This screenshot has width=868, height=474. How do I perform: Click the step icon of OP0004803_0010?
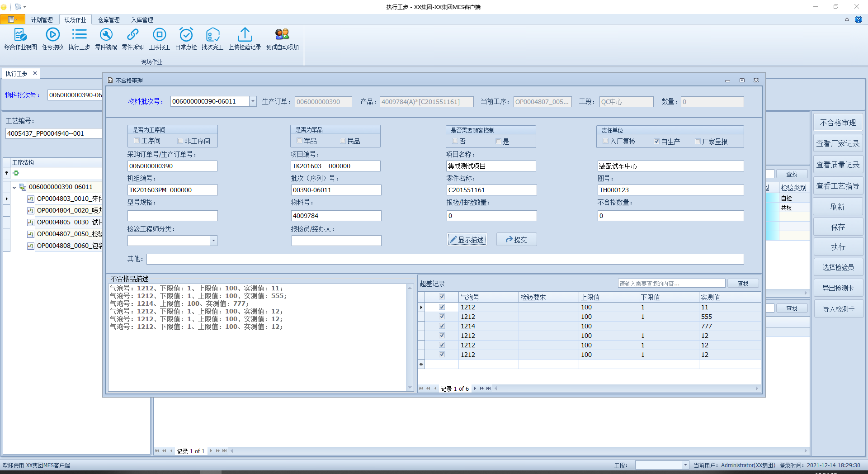pyautogui.click(x=31, y=199)
